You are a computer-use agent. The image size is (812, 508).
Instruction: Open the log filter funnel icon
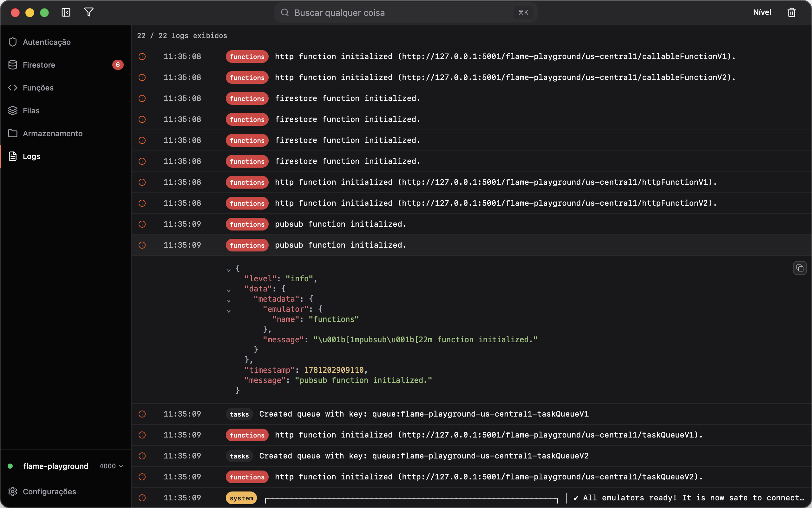88,12
